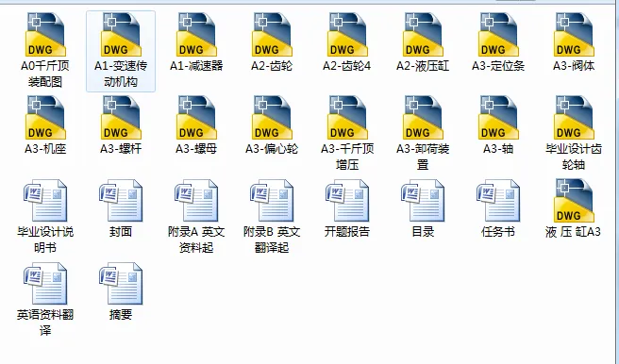
Task: Select the 任务书 Word document icon
Action: coord(498,200)
